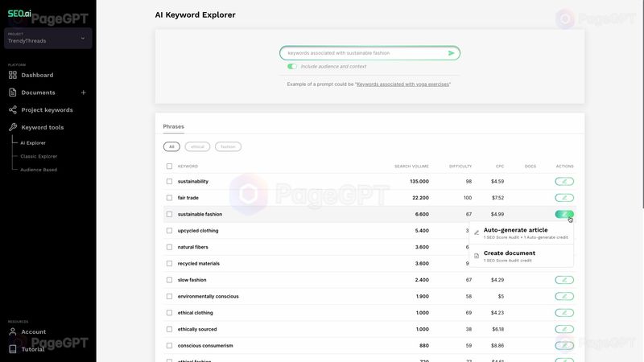Image resolution: width=644 pixels, height=362 pixels.
Task: Click the Tutorial book icon
Action: click(13, 349)
